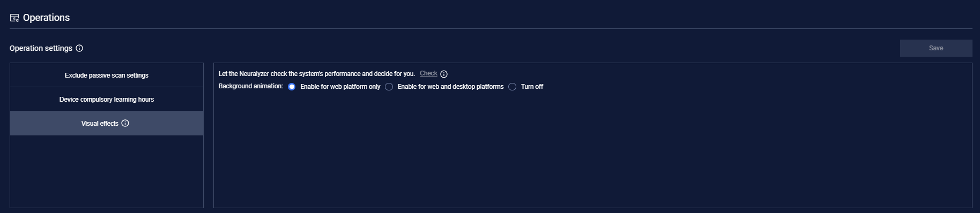Click the Neuralyzer performance check sentence
Screen dimensions: 980x213
(x=317, y=74)
